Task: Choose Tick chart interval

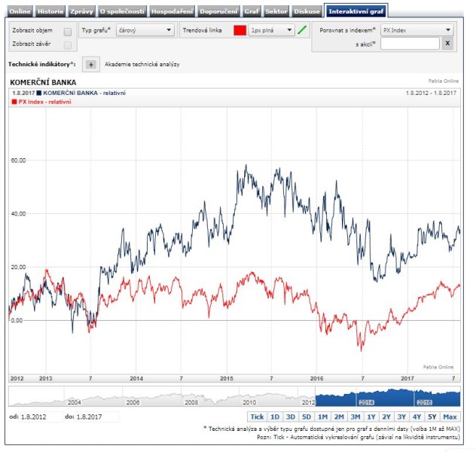Action: click(x=257, y=417)
